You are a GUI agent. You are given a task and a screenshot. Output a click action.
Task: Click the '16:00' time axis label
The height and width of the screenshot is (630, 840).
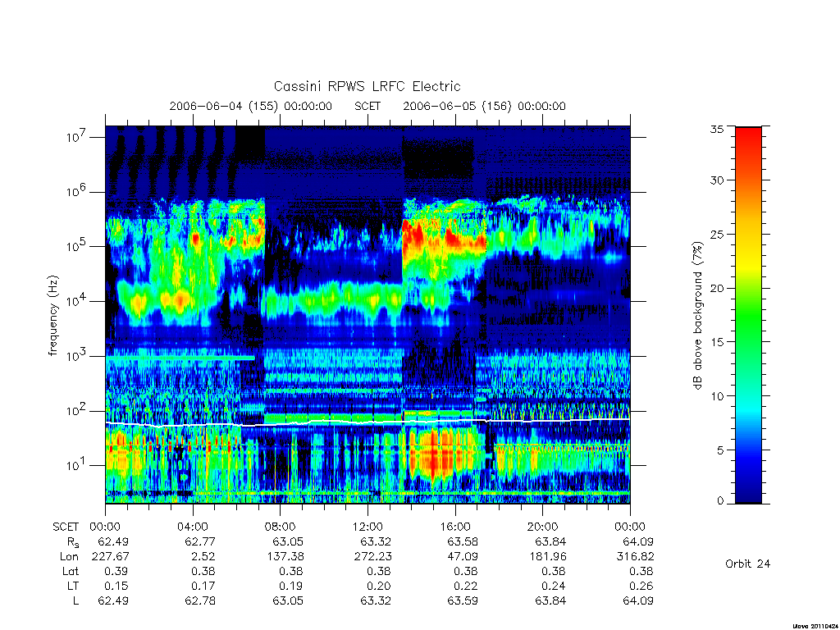[x=454, y=527]
